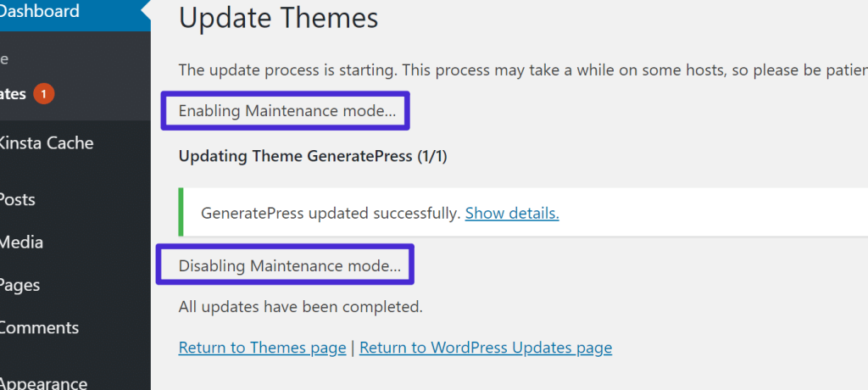This screenshot has width=868, height=390.
Task: Open Pages from the sidebar
Action: (x=19, y=286)
